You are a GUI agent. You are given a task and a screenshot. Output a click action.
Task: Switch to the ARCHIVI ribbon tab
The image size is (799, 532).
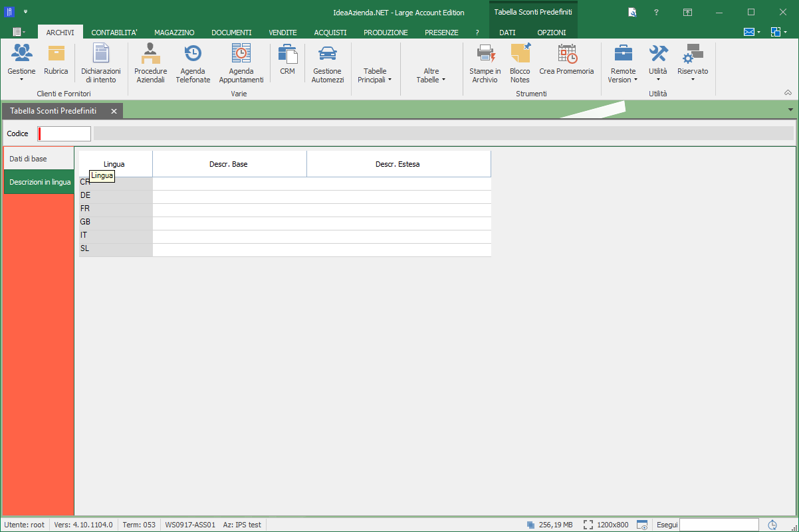click(x=60, y=33)
